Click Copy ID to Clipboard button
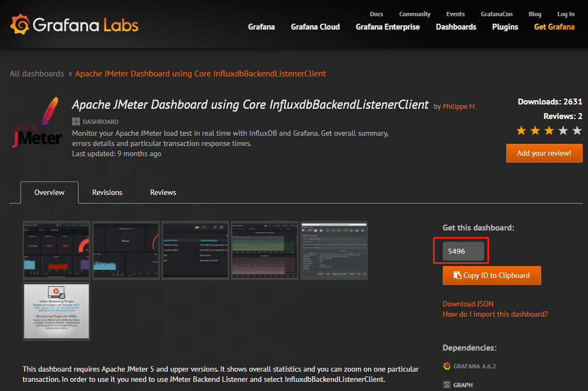This screenshot has height=391, width=588. click(x=492, y=275)
